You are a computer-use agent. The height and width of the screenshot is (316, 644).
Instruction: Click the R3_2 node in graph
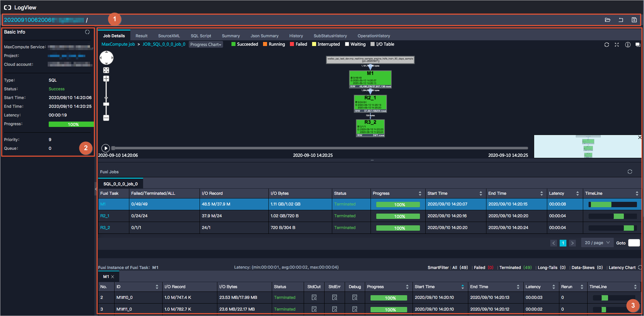(370, 128)
